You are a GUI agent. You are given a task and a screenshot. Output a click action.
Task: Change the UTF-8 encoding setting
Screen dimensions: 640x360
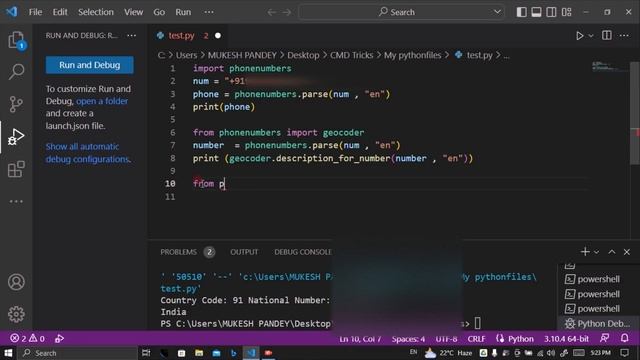(446, 338)
